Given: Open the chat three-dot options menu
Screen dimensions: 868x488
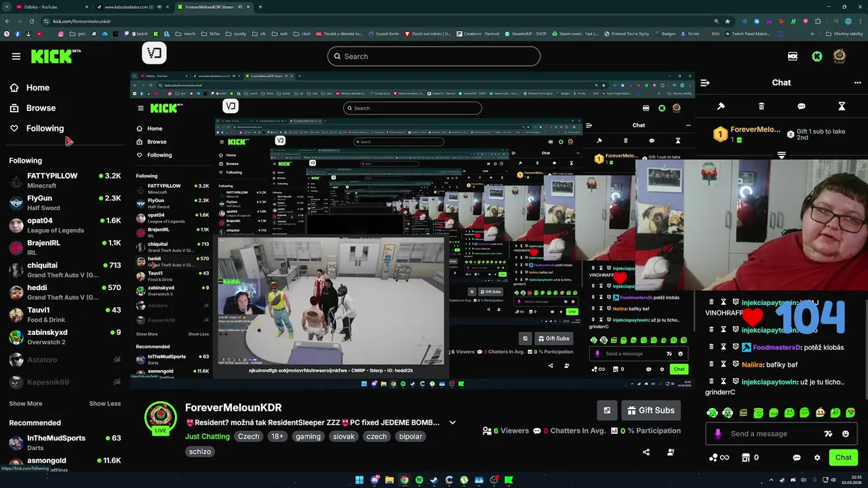Looking at the screenshot, I should click(857, 83).
